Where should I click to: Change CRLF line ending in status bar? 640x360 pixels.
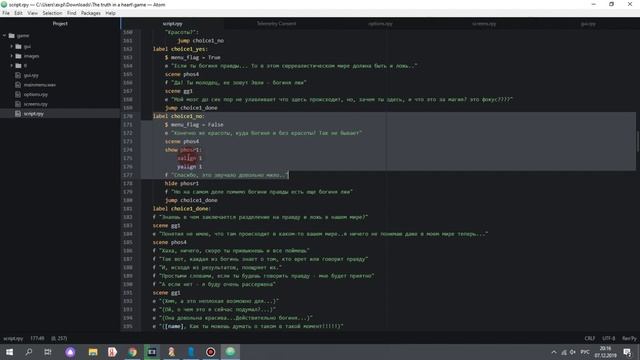pos(589,338)
